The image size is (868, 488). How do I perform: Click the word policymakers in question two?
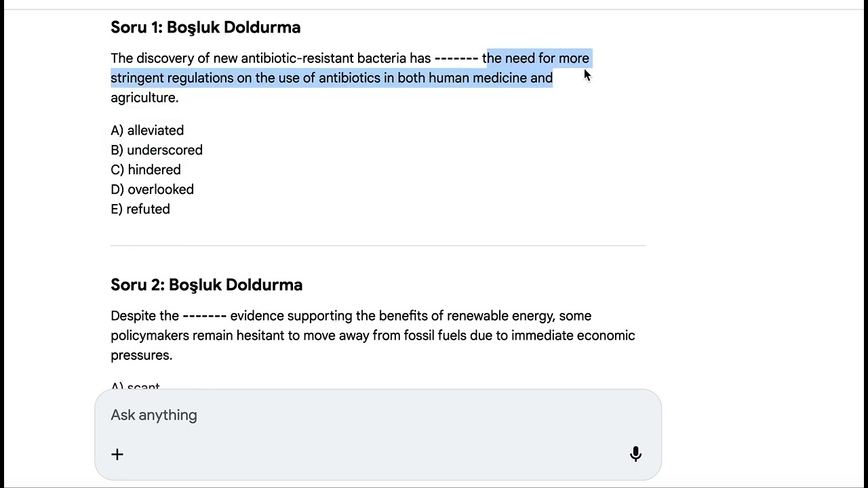pos(150,335)
